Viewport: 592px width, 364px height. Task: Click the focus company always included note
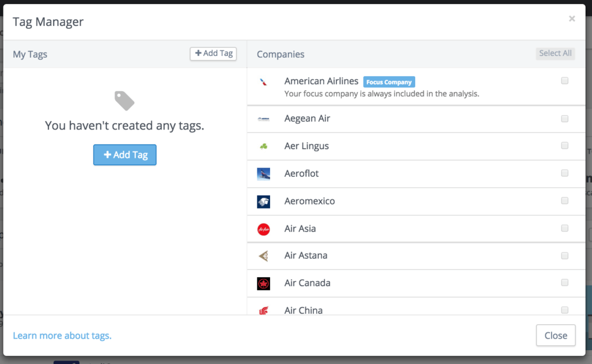point(382,94)
